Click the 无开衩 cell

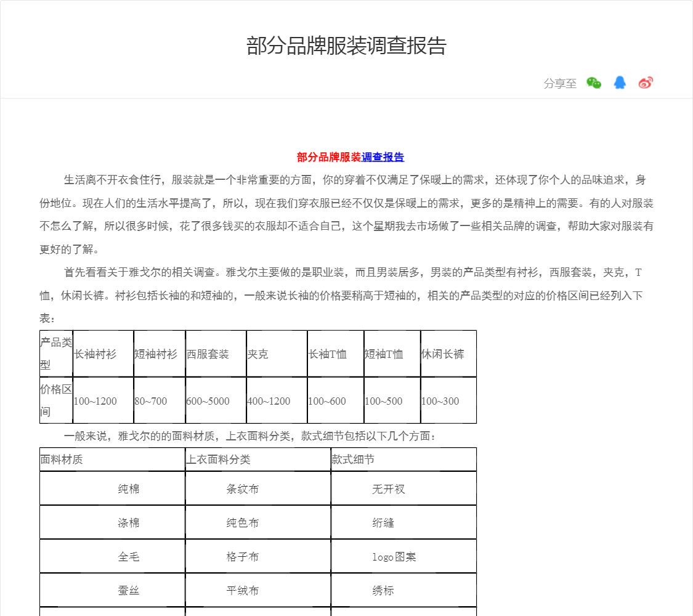[403, 488]
